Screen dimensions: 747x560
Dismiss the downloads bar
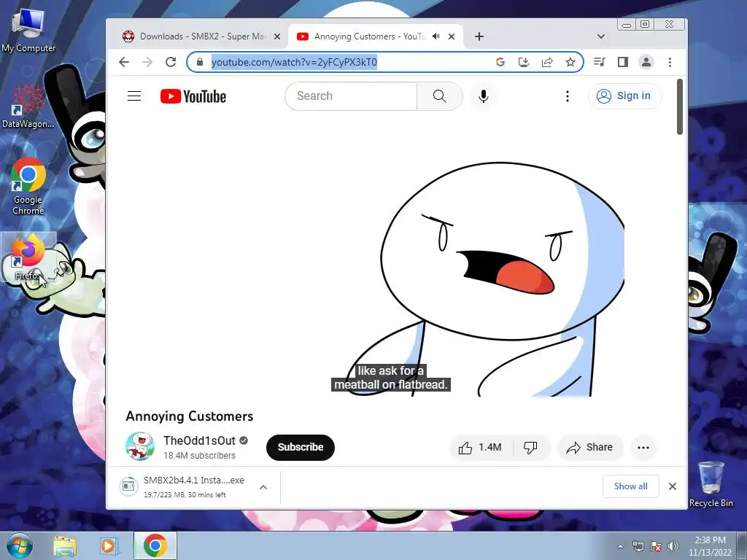coord(672,486)
